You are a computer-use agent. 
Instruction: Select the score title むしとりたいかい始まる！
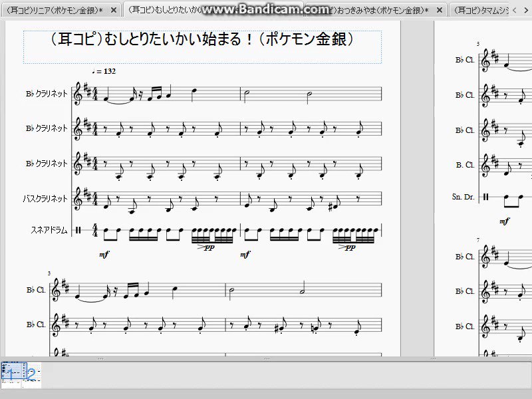[202, 39]
